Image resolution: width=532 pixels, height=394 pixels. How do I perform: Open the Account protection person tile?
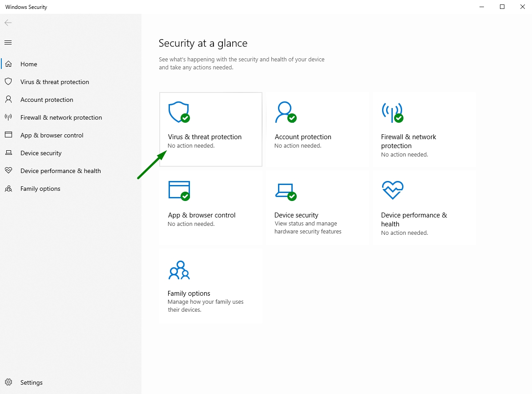point(317,129)
